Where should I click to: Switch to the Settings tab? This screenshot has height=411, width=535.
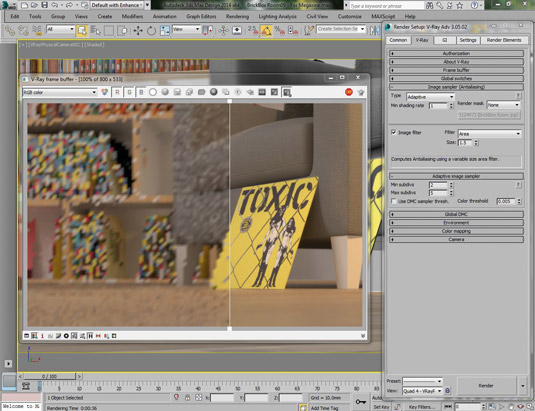point(468,40)
